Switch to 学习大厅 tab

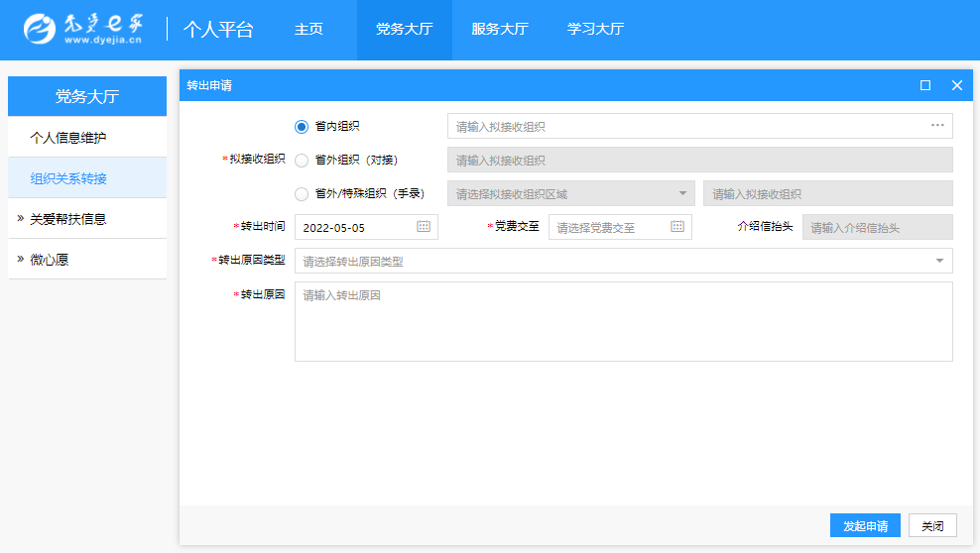tap(595, 30)
